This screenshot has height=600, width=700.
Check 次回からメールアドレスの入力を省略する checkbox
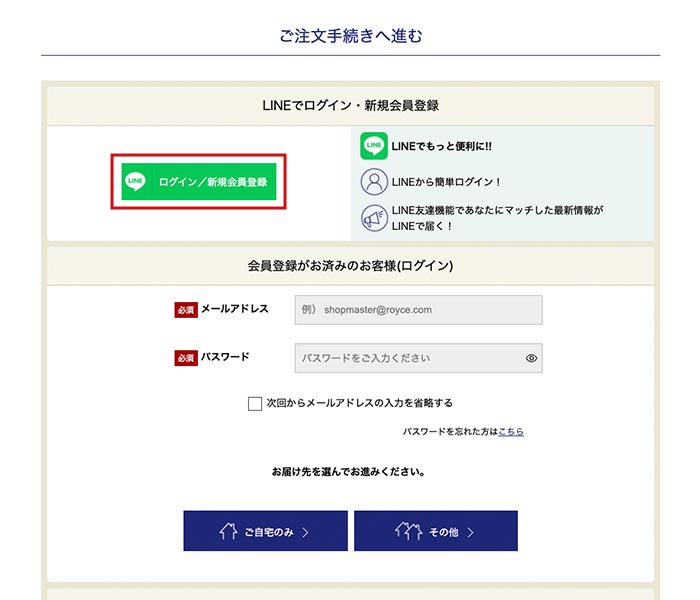click(x=255, y=404)
